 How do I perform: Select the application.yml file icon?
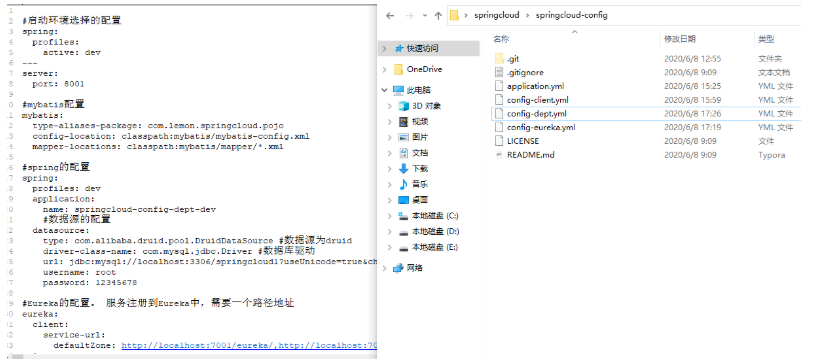(x=499, y=86)
